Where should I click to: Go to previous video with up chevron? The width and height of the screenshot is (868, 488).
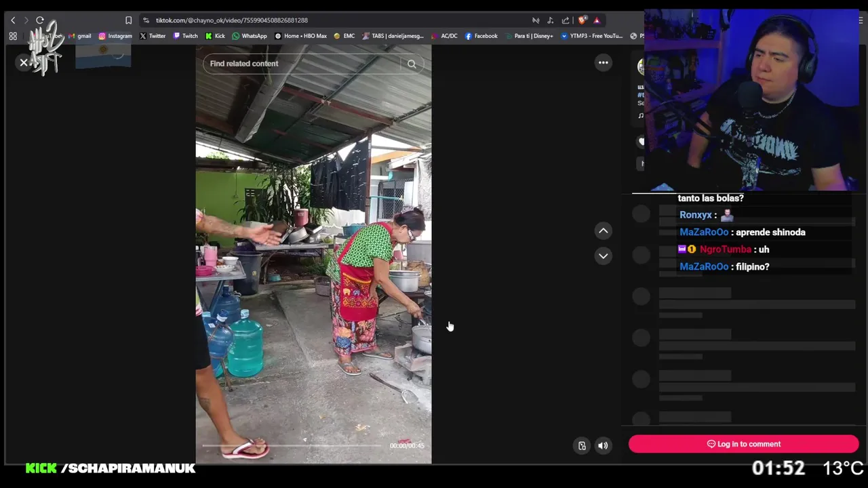point(603,231)
